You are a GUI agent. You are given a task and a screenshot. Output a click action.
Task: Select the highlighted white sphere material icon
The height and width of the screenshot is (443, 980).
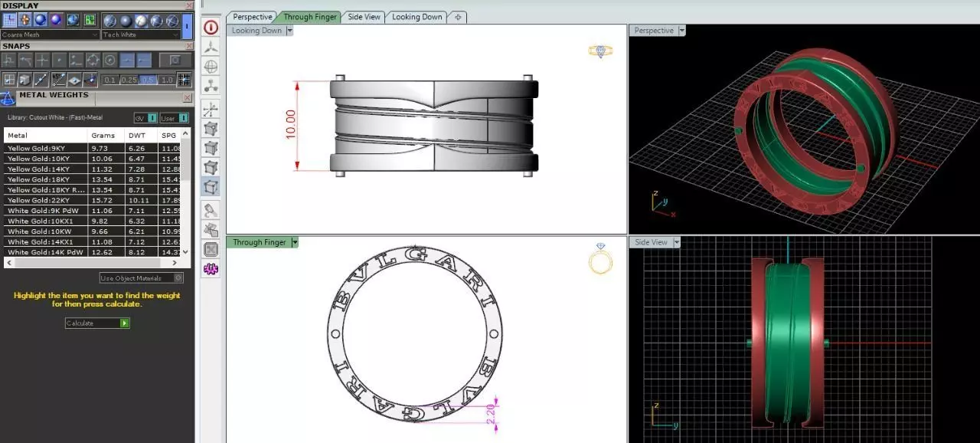141,21
